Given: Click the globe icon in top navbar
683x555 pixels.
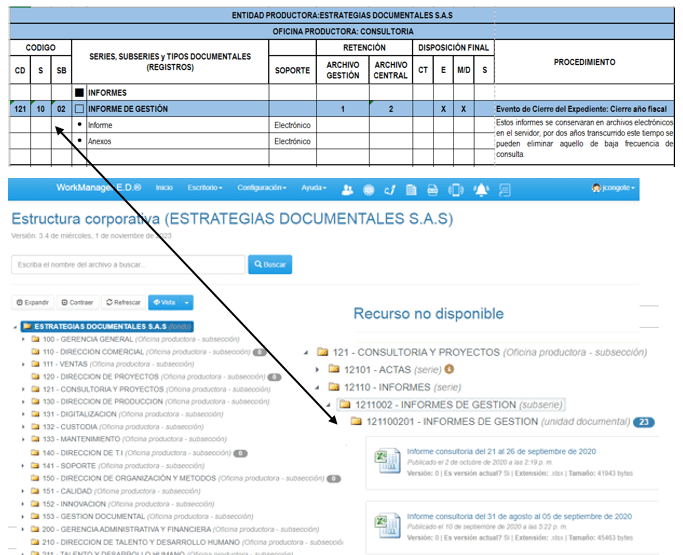Looking at the screenshot, I should 369,190.
